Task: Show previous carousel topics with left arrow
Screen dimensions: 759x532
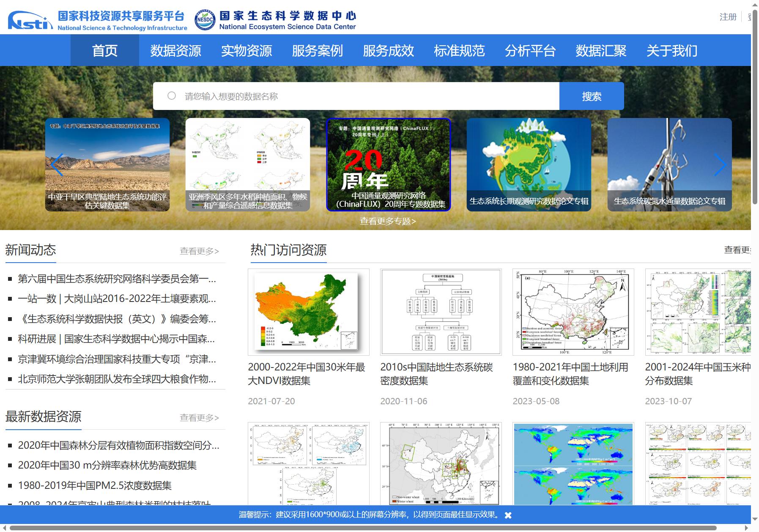Action: [57, 165]
